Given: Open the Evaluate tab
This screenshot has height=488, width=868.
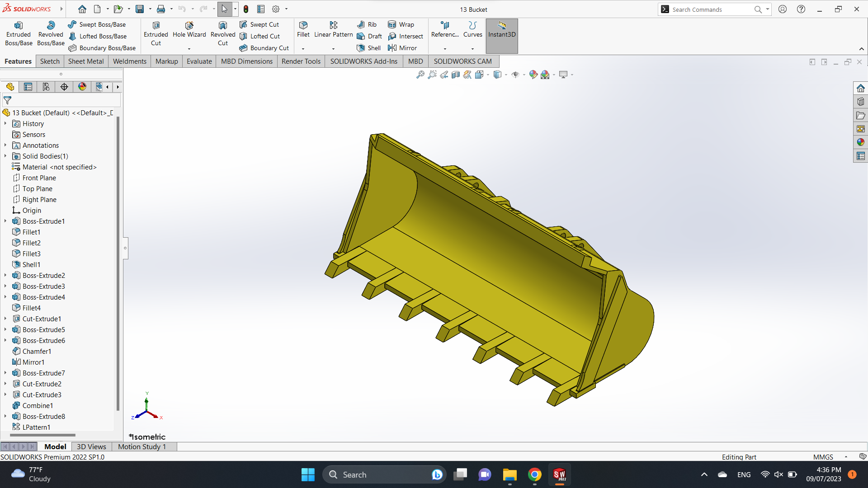Looking at the screenshot, I should point(199,61).
